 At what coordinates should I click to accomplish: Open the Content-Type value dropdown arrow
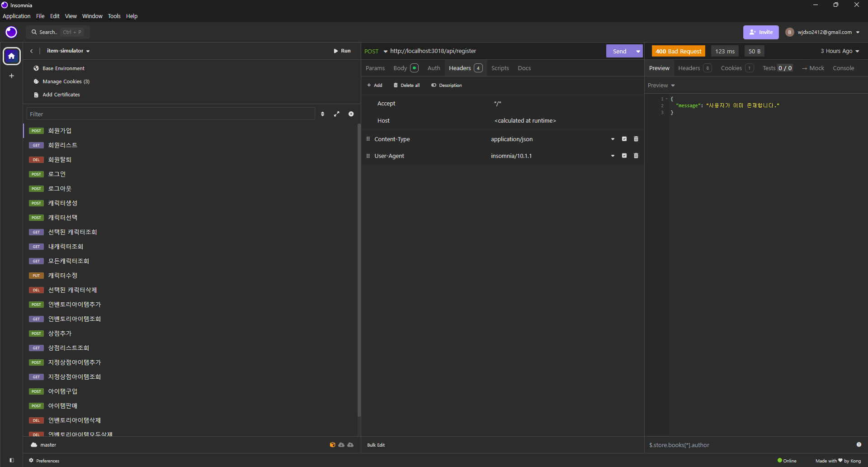pyautogui.click(x=613, y=139)
